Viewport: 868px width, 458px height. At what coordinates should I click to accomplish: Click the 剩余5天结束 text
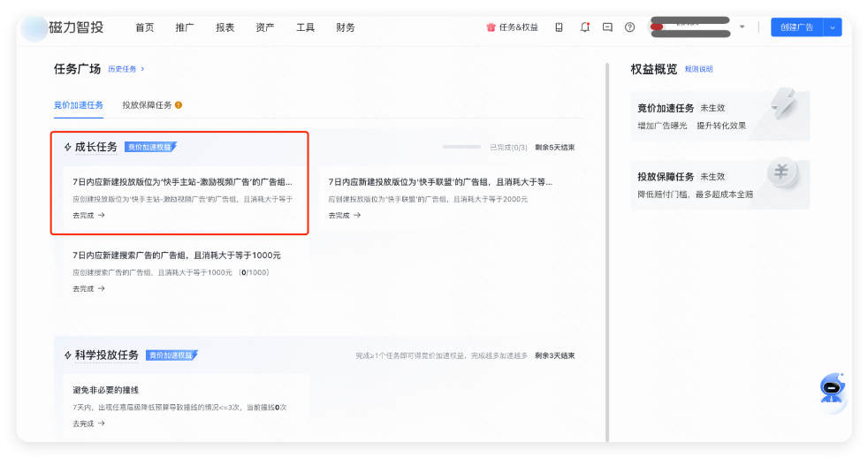tap(555, 148)
